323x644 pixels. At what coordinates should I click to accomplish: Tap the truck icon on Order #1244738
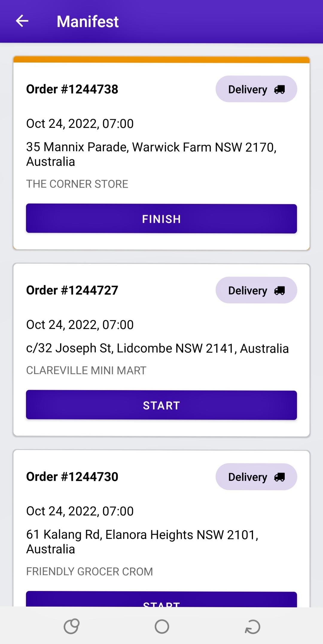click(x=279, y=90)
